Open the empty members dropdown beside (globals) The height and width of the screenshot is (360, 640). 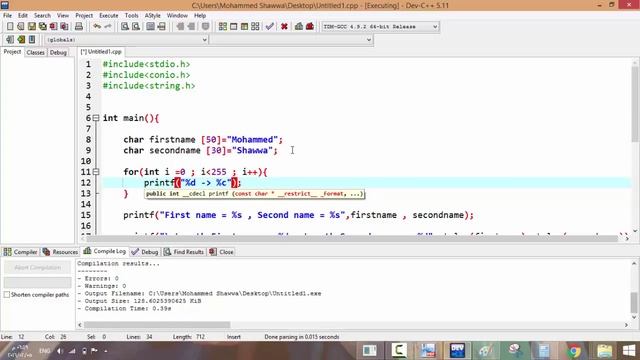tap(291, 40)
